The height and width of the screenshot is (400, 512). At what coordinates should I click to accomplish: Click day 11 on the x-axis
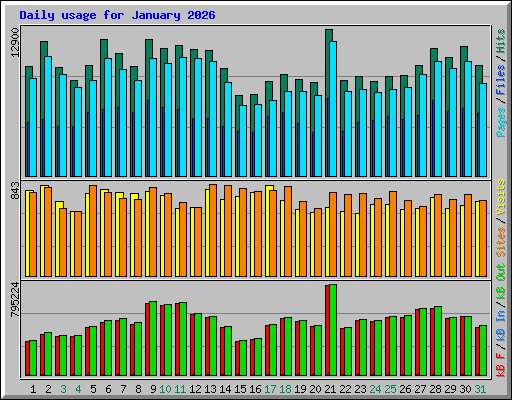click(180, 389)
